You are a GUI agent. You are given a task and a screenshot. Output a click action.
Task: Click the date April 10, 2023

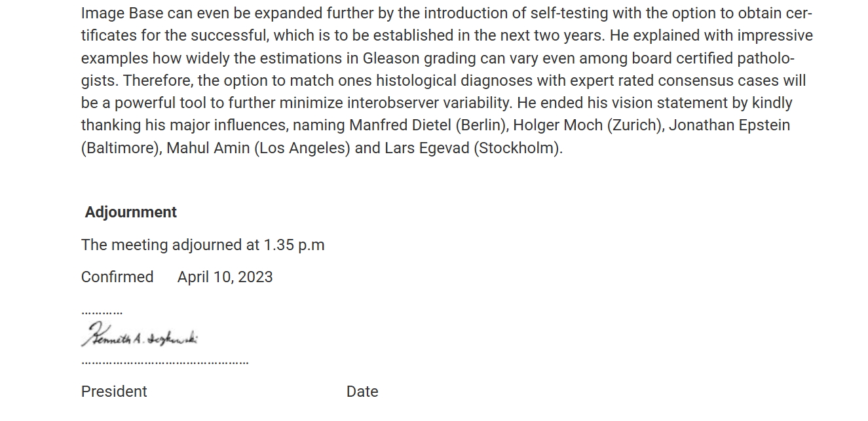[225, 277]
